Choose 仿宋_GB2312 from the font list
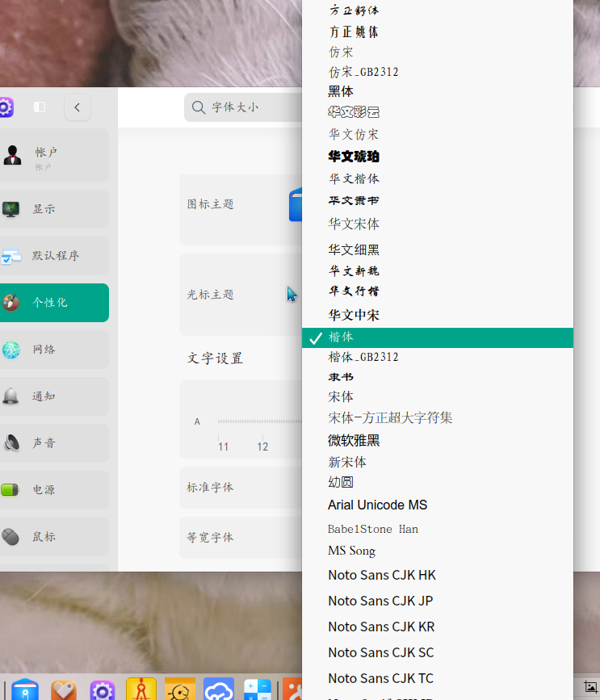Viewport: 600px width, 700px height. [438, 72]
